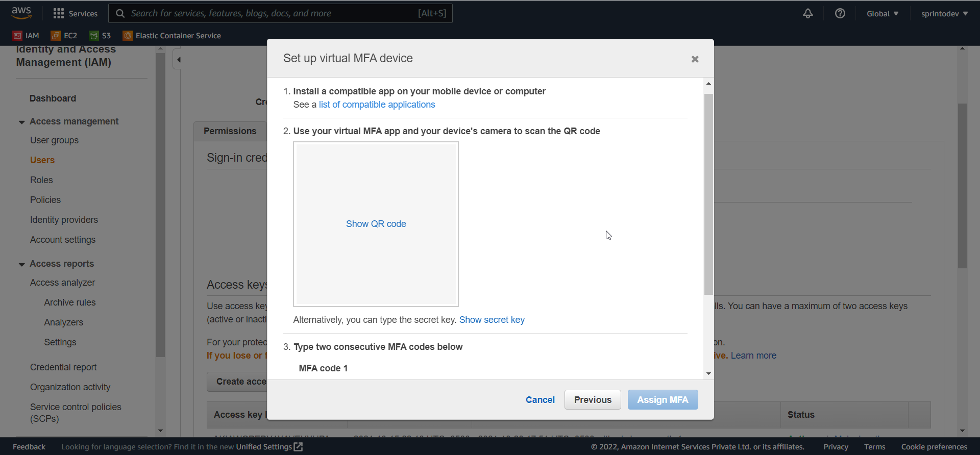
Task: Open the Terms footer link
Action: point(875,447)
